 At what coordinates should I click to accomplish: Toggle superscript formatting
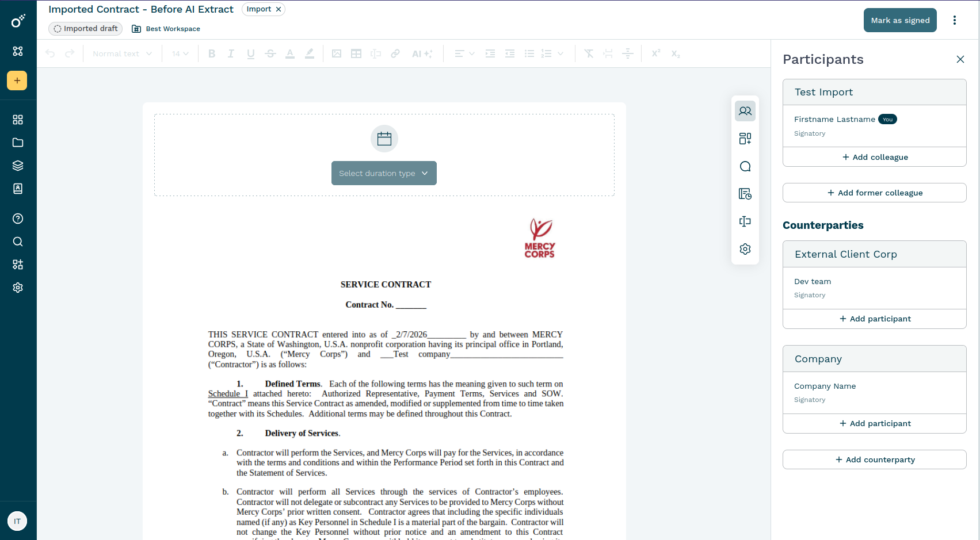[656, 53]
